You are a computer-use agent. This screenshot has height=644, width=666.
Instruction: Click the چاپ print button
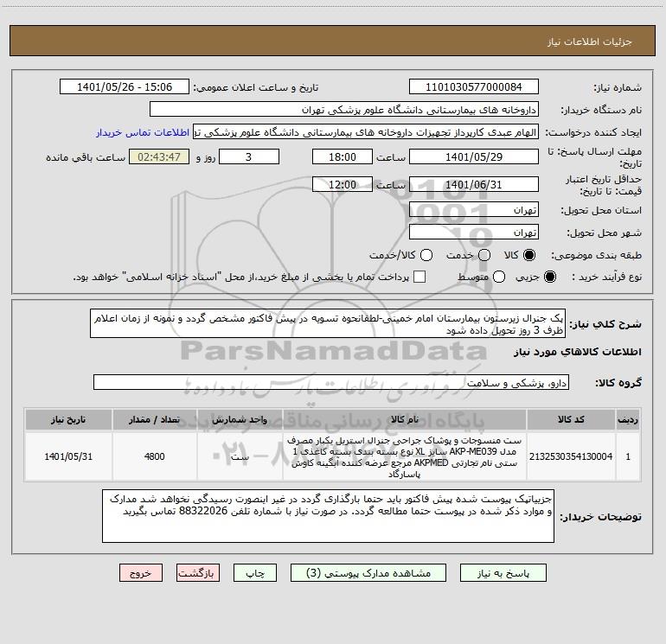tap(255, 573)
